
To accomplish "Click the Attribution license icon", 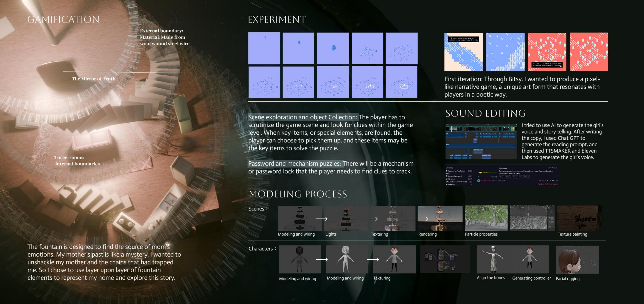I will pos(447,179).
